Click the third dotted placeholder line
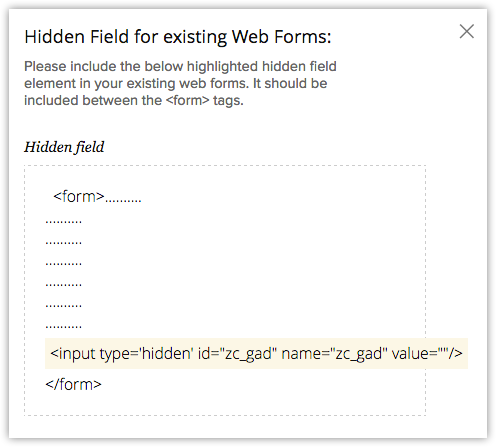496x447 pixels. pyautogui.click(x=63, y=264)
